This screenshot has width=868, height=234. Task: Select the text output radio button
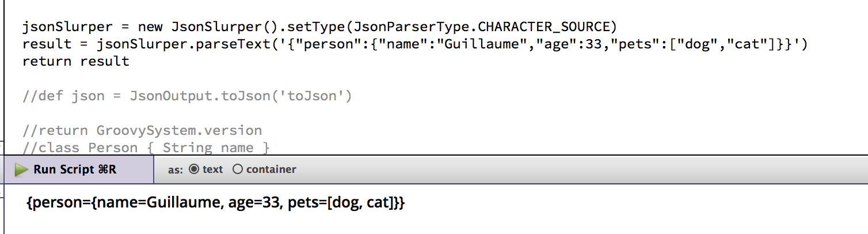[194, 169]
